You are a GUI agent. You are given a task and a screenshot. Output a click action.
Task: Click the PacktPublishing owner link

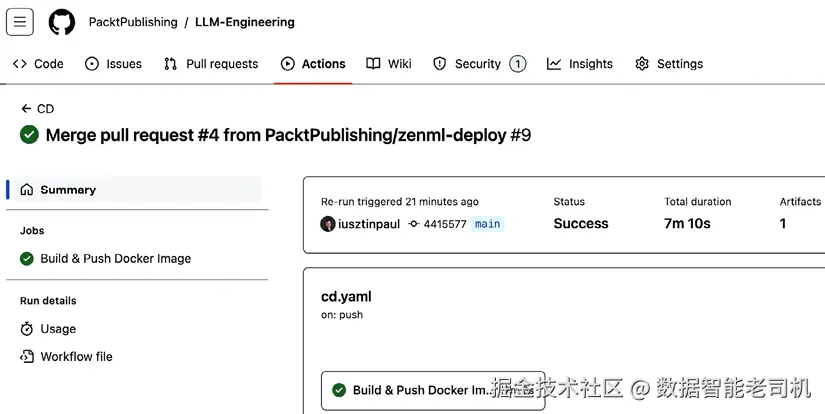(133, 22)
